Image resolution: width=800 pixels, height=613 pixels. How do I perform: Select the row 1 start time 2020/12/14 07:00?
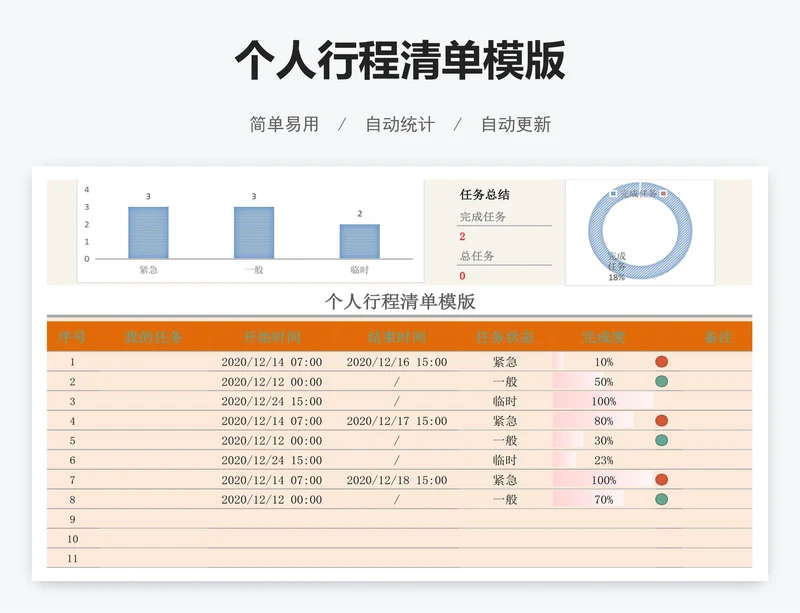(272, 362)
